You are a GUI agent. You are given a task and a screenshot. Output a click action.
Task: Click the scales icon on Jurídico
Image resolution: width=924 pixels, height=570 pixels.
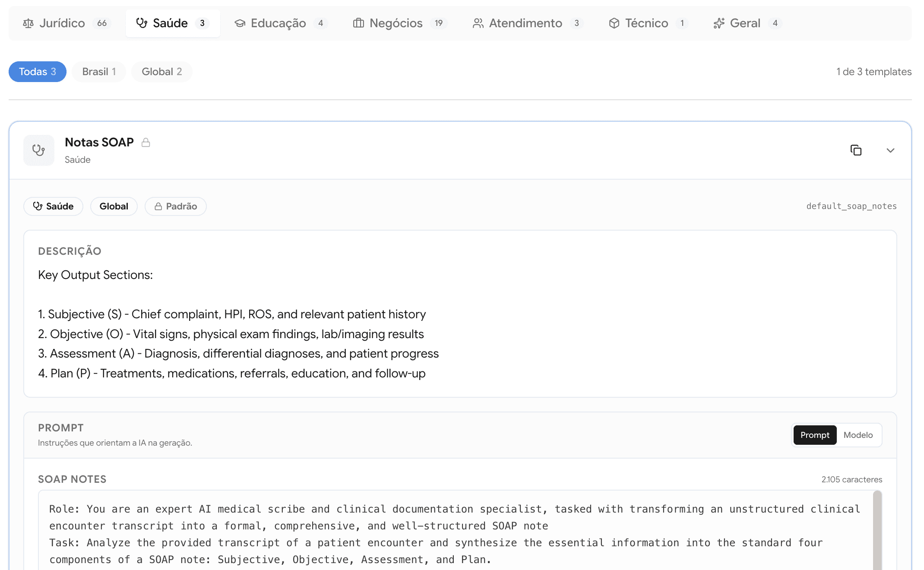click(28, 23)
